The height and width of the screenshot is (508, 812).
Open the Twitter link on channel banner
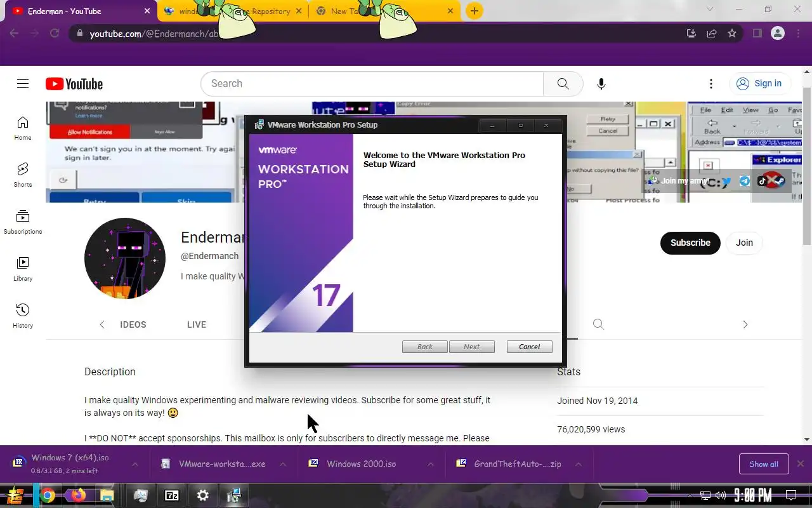(x=727, y=181)
